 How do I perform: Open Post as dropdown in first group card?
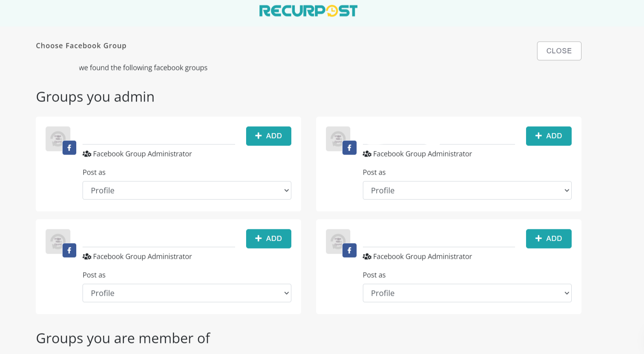pyautogui.click(x=187, y=190)
